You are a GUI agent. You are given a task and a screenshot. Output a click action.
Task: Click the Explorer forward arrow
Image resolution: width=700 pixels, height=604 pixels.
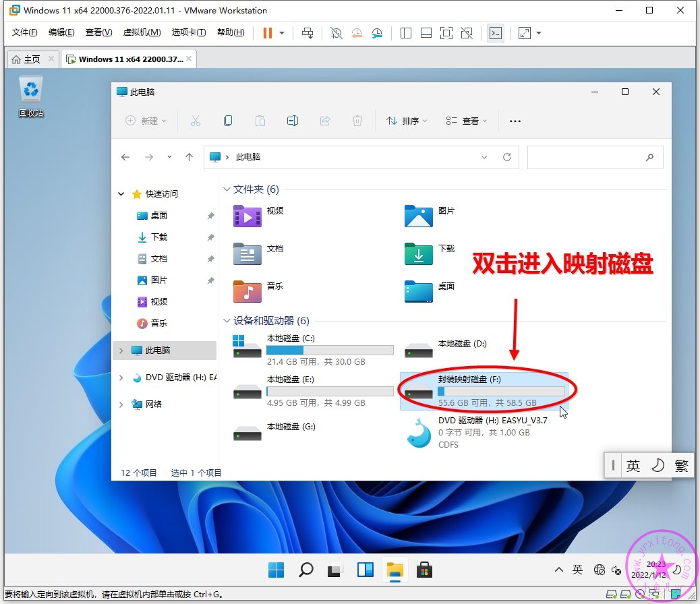pos(149,157)
